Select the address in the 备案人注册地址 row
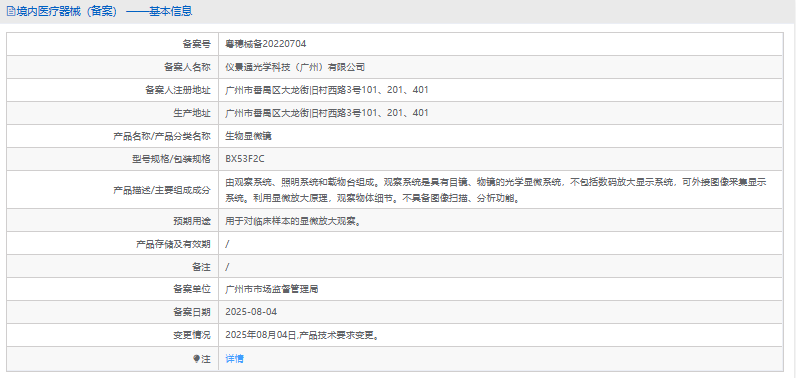 click(327, 90)
